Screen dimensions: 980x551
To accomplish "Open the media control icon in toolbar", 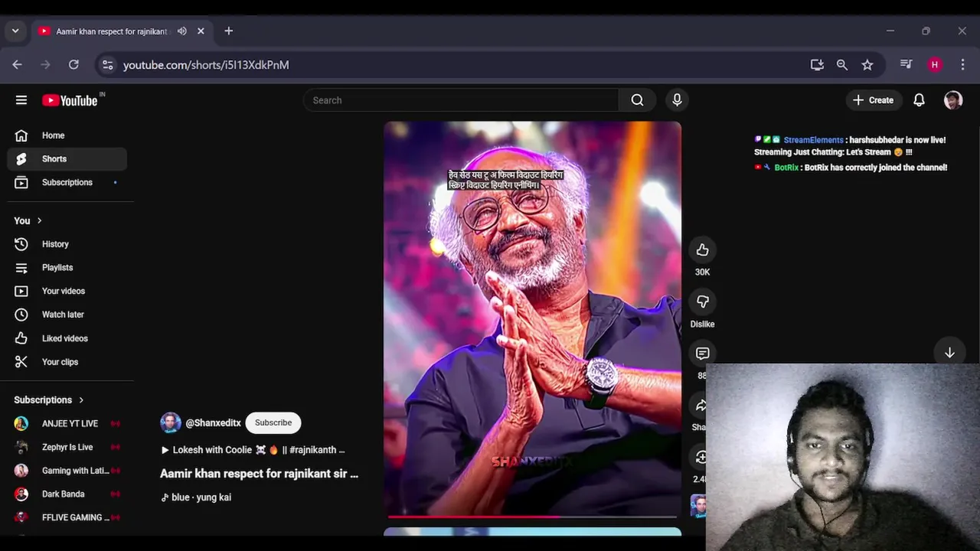I will (x=906, y=65).
